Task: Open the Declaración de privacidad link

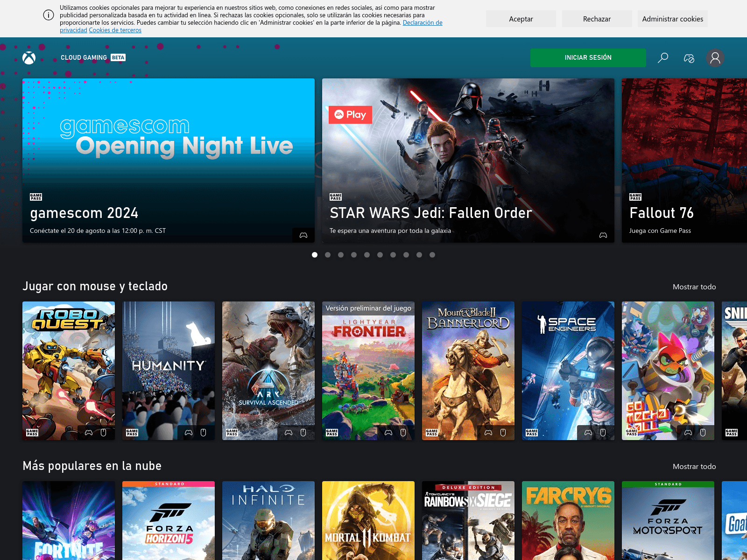Action: pyautogui.click(x=423, y=22)
